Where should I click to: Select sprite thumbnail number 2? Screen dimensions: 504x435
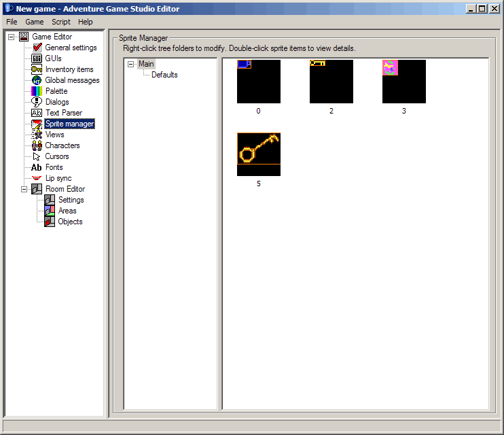(331, 82)
